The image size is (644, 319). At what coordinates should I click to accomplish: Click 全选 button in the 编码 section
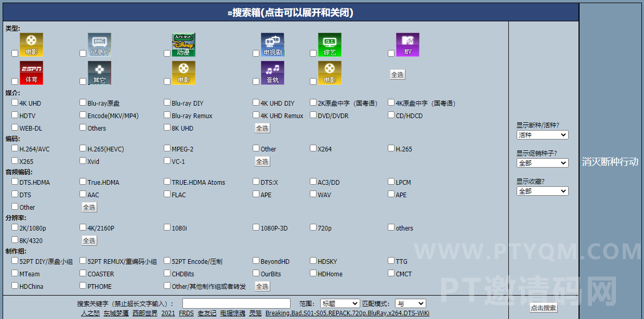(262, 161)
